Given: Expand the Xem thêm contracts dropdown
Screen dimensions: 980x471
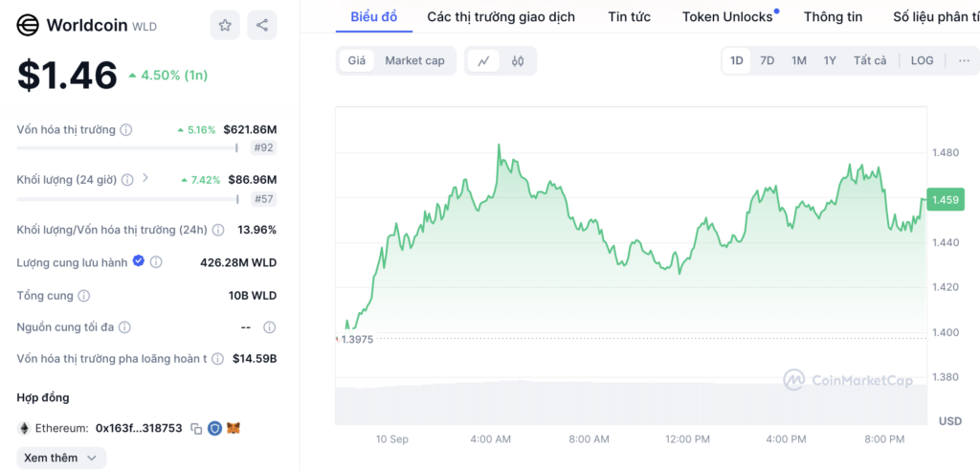Looking at the screenshot, I should (61, 458).
